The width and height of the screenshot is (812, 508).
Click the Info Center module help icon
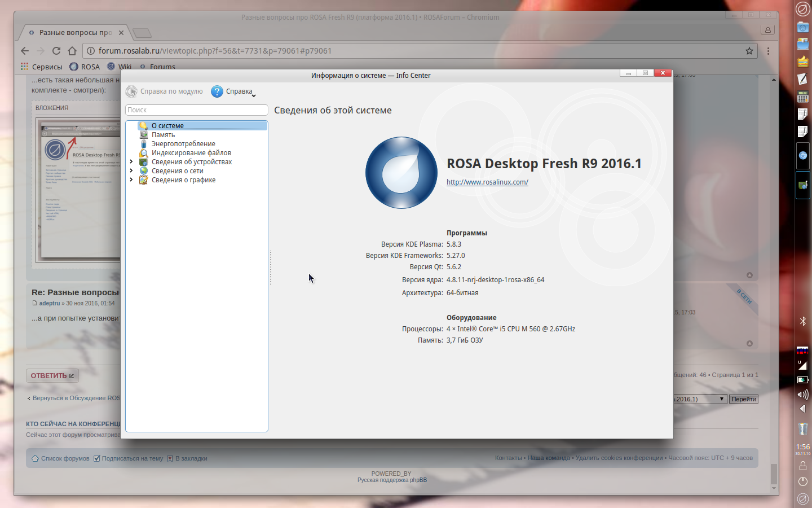click(131, 91)
